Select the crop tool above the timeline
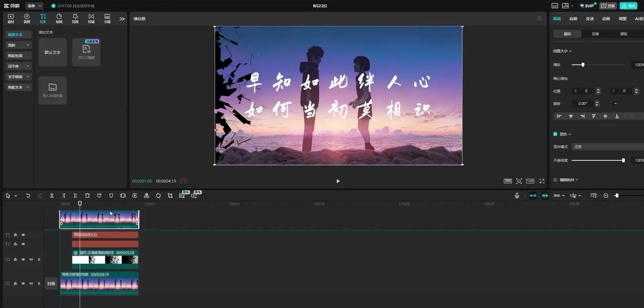The image size is (644, 308). [170, 196]
